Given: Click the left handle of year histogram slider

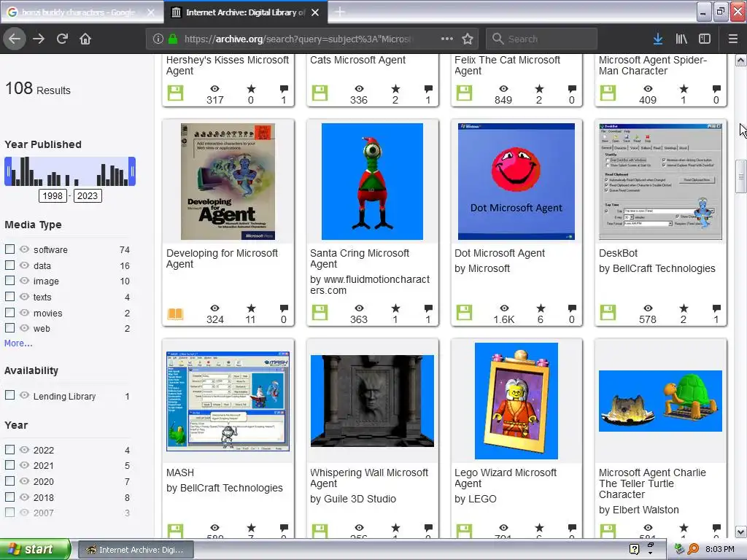Looking at the screenshot, I should (8, 171).
